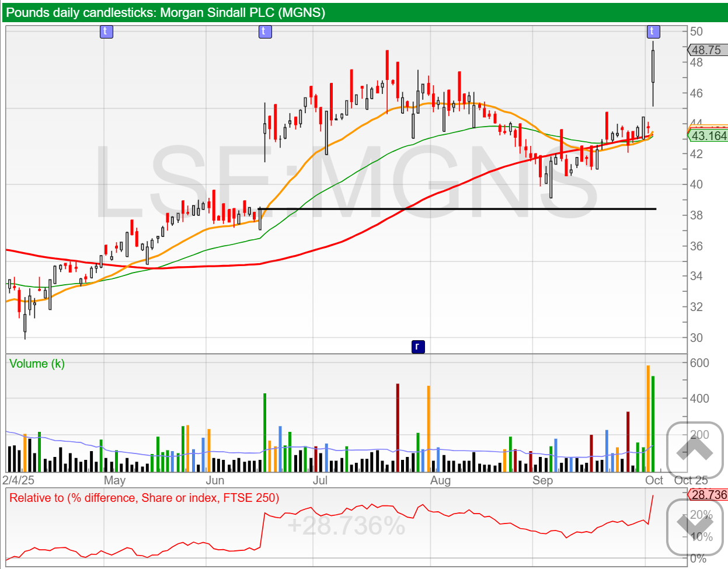Click the 't' marker near May
Screen dimensions: 728x569
pyautogui.click(x=106, y=32)
